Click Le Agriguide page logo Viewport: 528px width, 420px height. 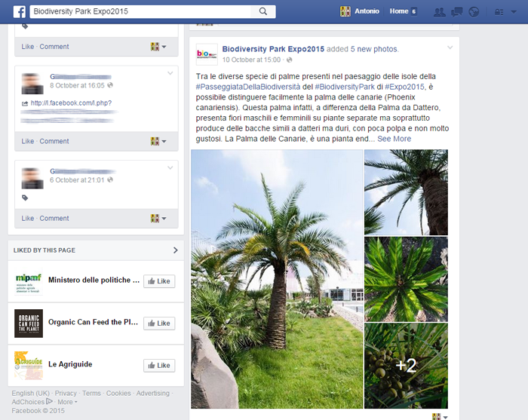(29, 366)
